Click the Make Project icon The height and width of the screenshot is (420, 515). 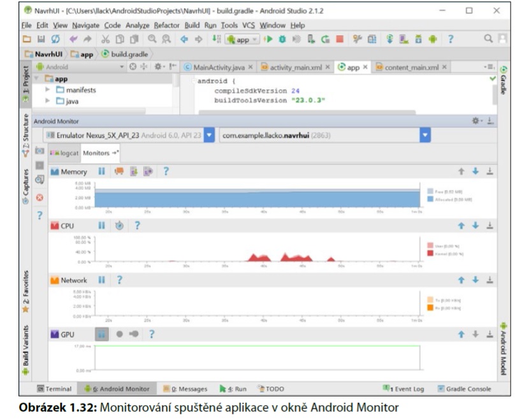(217, 39)
